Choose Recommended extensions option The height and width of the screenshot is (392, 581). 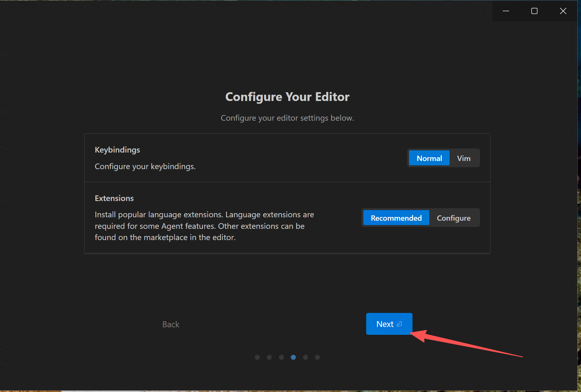pos(396,218)
